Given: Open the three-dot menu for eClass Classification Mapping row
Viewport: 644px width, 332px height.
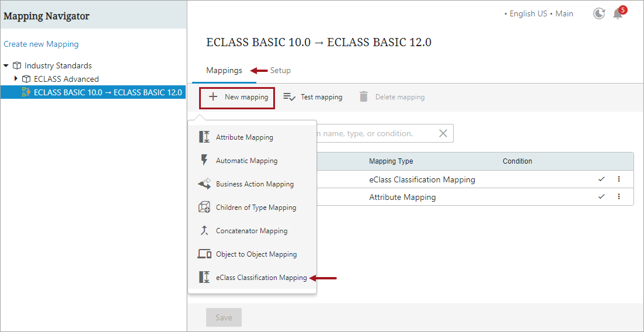Looking at the screenshot, I should (618, 179).
